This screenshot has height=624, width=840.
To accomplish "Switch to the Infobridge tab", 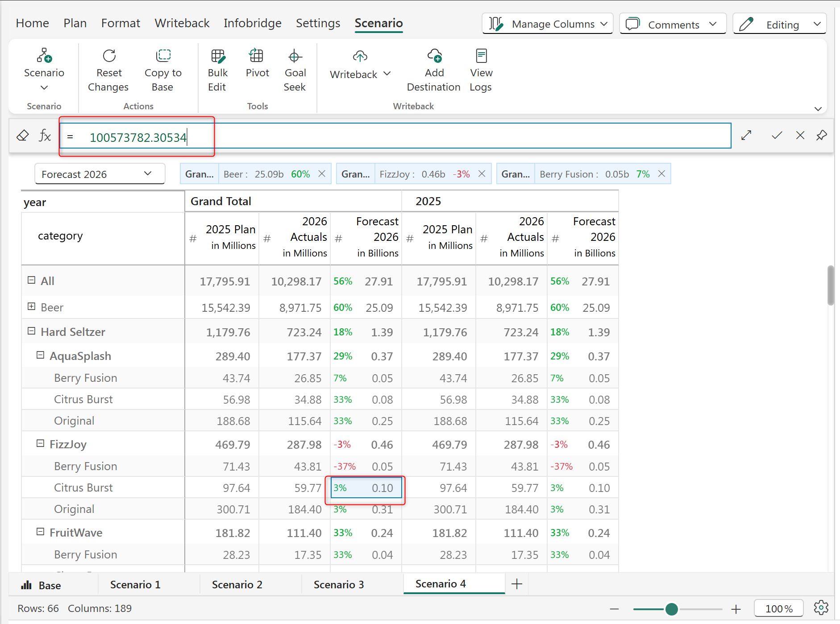I will pyautogui.click(x=252, y=23).
